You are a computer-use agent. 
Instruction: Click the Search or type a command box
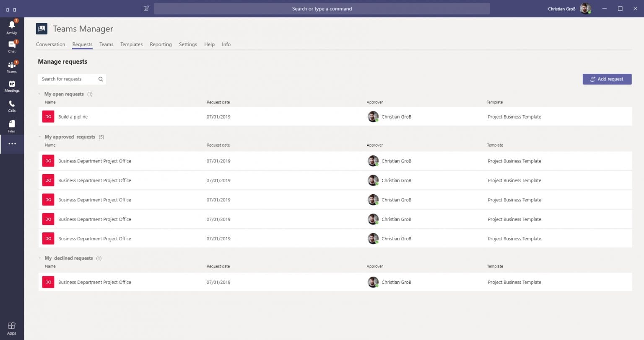tap(322, 8)
